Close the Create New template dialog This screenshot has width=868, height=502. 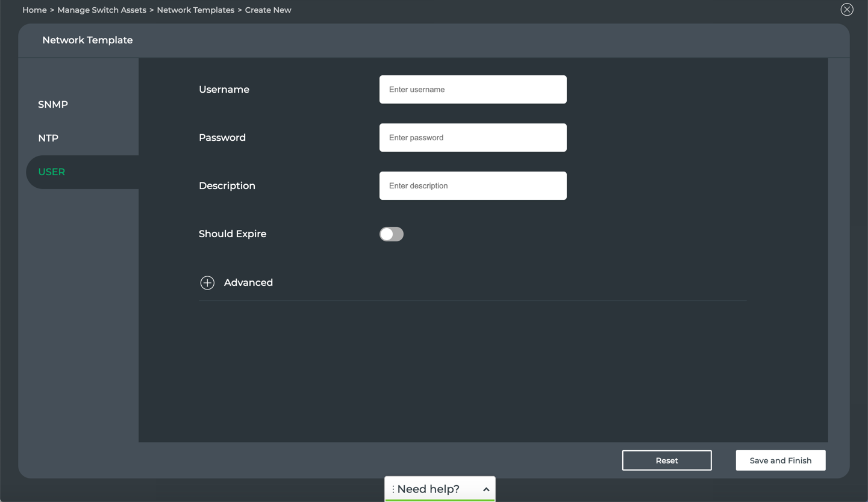(x=847, y=10)
